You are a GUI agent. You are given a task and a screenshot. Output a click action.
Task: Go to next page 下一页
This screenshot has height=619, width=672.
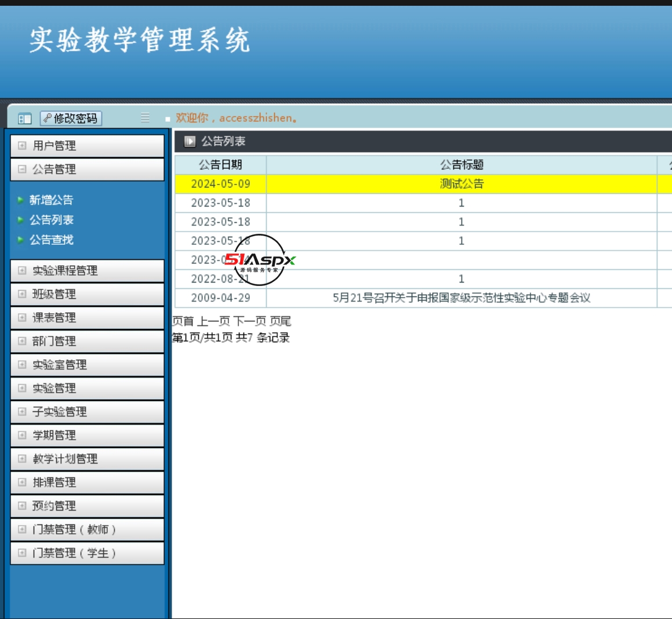coord(250,321)
